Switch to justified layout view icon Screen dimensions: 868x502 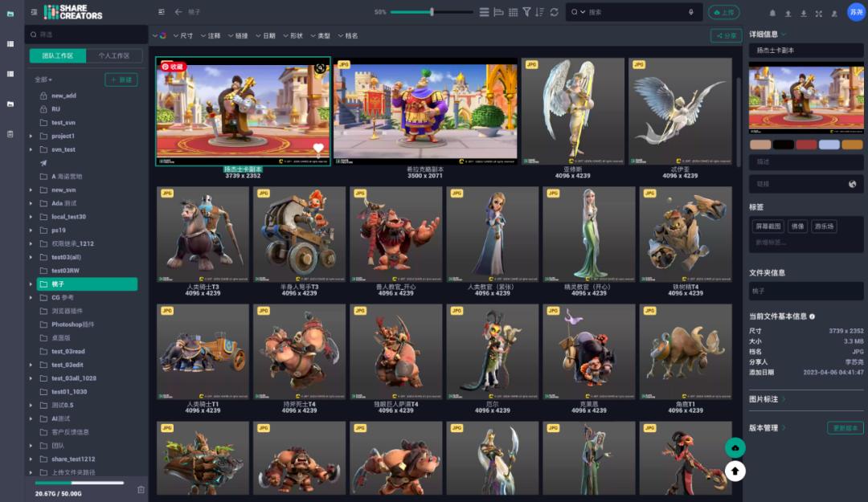click(x=498, y=12)
